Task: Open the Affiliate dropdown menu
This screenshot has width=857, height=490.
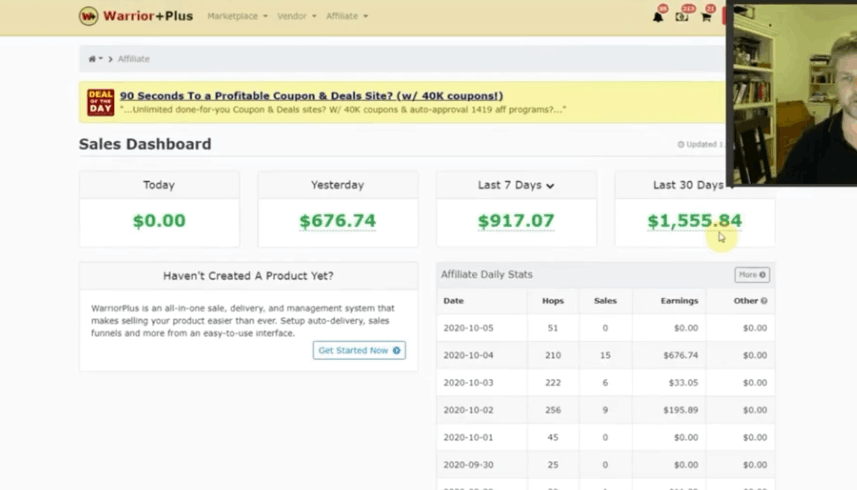Action: pos(347,16)
